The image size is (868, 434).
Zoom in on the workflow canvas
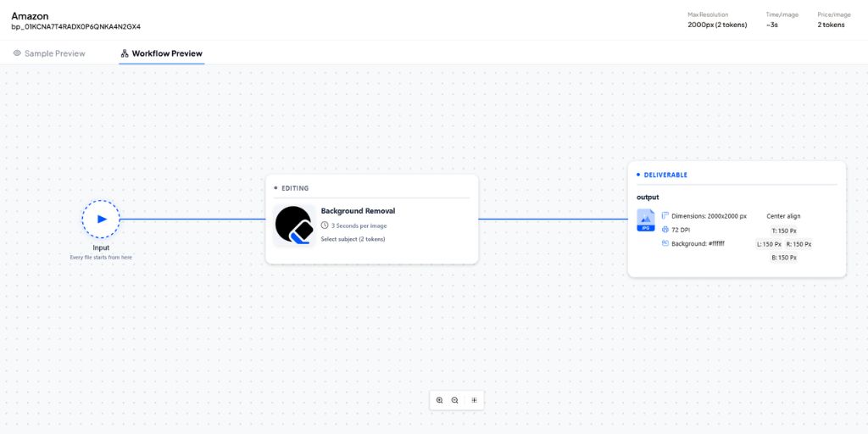click(440, 400)
